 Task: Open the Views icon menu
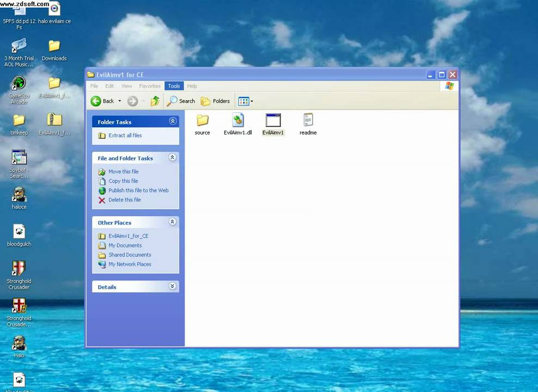pos(246,101)
